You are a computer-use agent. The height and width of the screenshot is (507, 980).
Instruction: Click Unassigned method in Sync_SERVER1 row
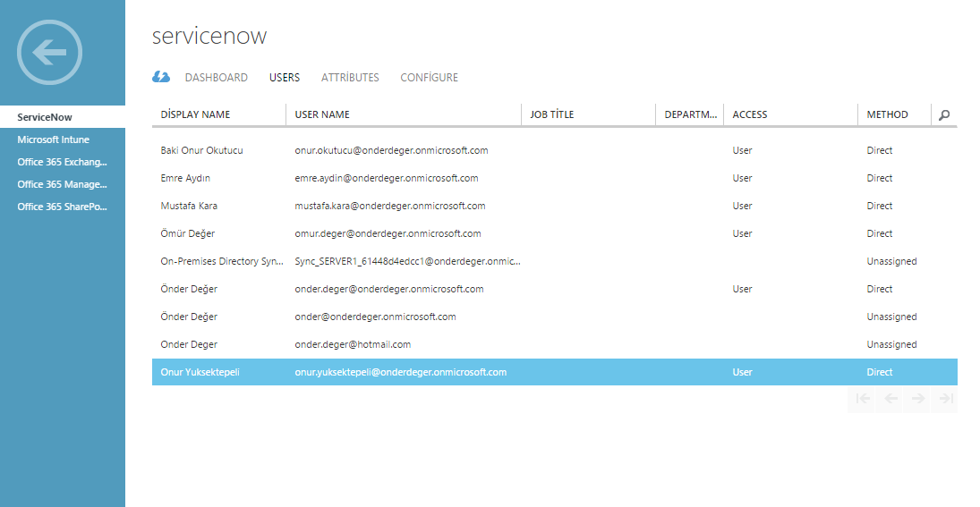(892, 261)
